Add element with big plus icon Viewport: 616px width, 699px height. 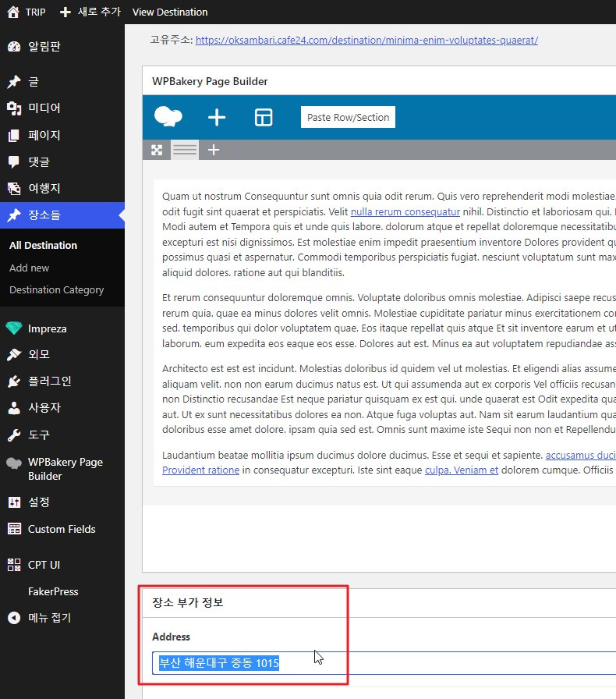[x=217, y=117]
